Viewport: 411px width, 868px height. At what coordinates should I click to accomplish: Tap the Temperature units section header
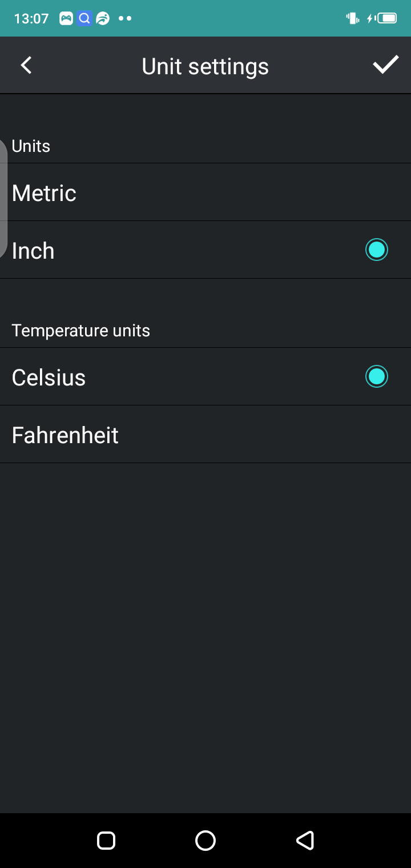point(81,331)
